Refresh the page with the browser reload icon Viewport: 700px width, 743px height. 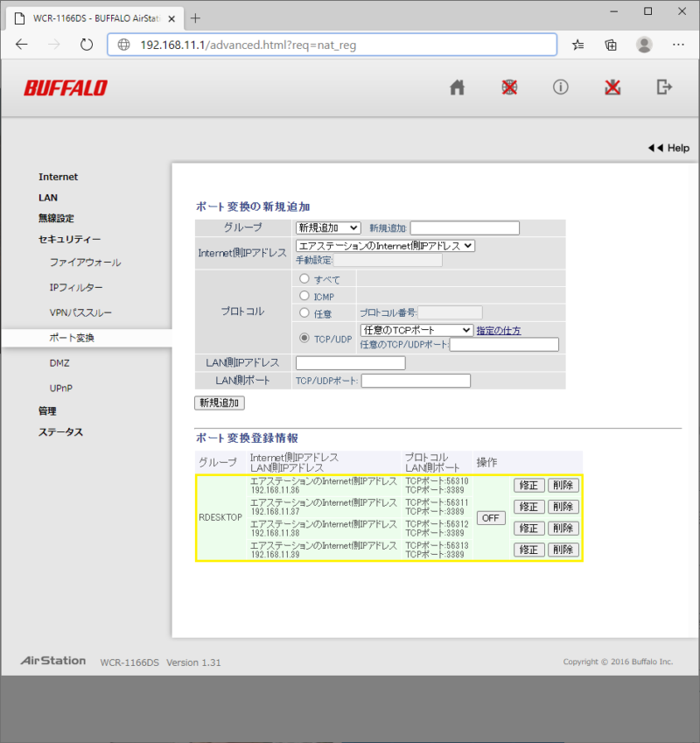86,45
